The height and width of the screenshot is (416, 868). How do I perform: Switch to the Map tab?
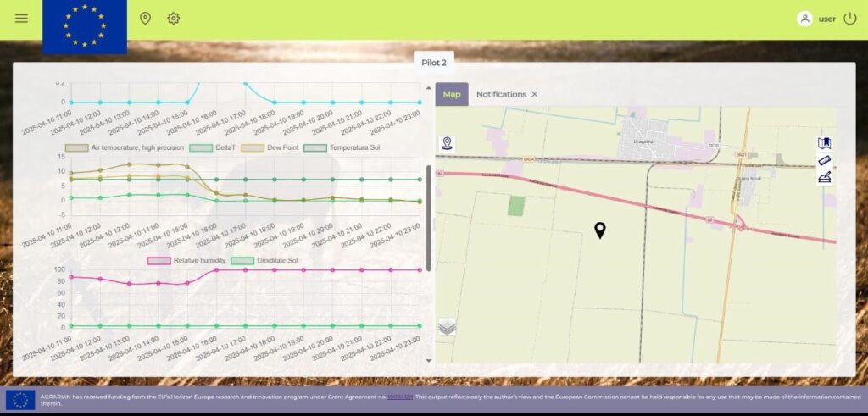coord(452,94)
